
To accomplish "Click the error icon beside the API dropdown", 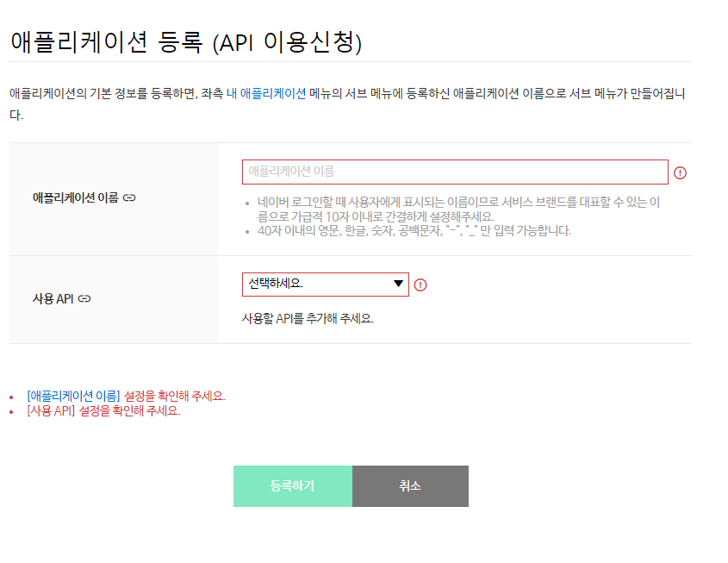I will click(420, 285).
